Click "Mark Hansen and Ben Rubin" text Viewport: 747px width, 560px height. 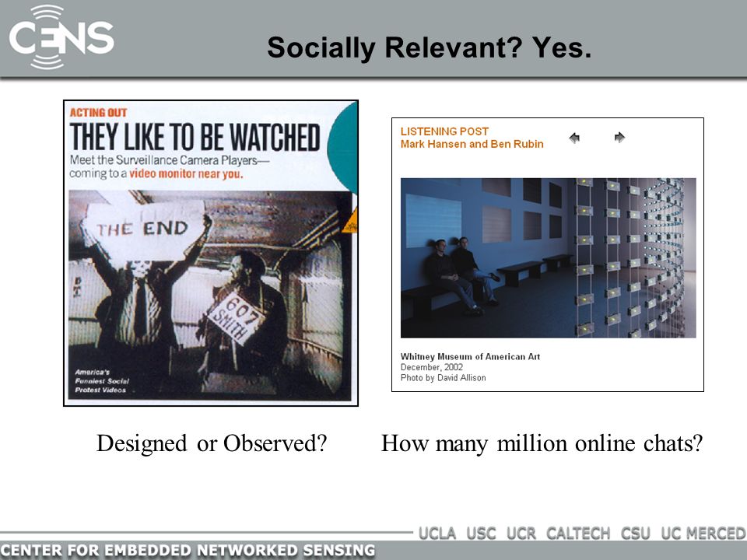click(x=472, y=145)
